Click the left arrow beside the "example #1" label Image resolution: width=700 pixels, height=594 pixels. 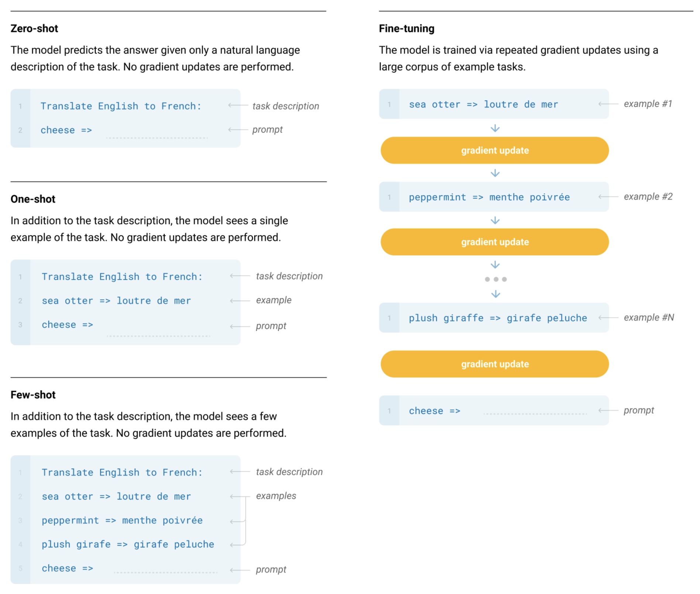608,104
